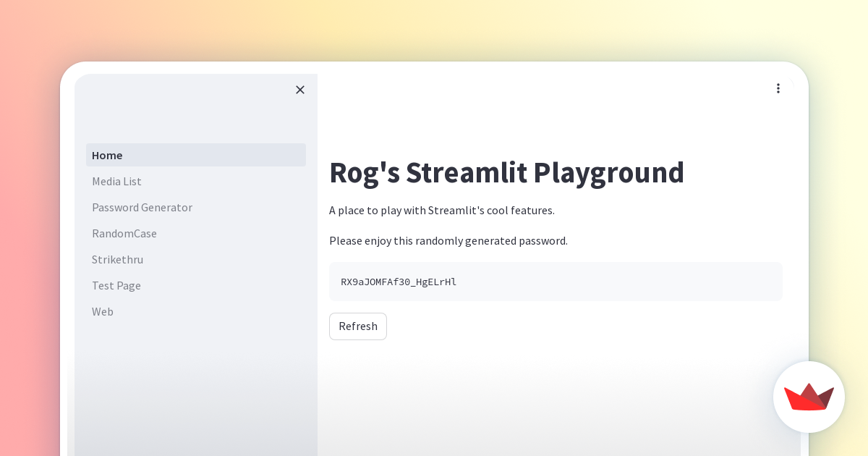Image resolution: width=868 pixels, height=456 pixels.
Task: Click the Streamlit features tagline text
Action: [441, 211]
